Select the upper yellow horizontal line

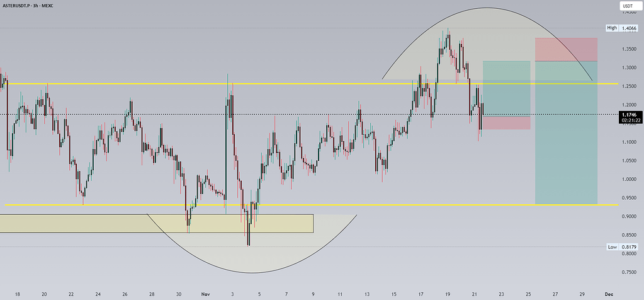pyautogui.click(x=252, y=83)
